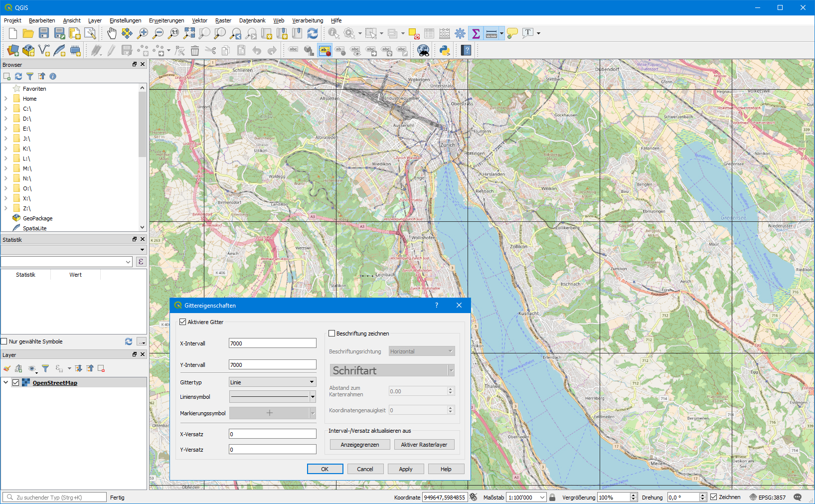Refresh the Browser panel
Viewport: 815px width, 504px height.
pyautogui.click(x=18, y=76)
